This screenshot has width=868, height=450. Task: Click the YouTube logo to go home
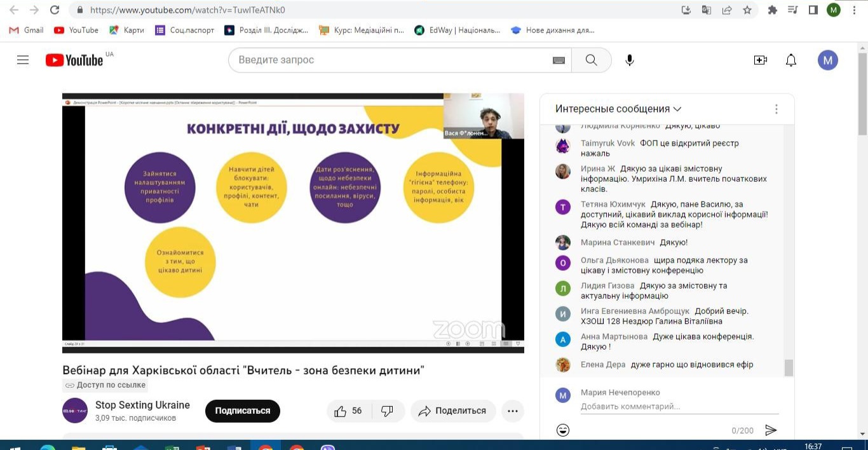pyautogui.click(x=74, y=60)
